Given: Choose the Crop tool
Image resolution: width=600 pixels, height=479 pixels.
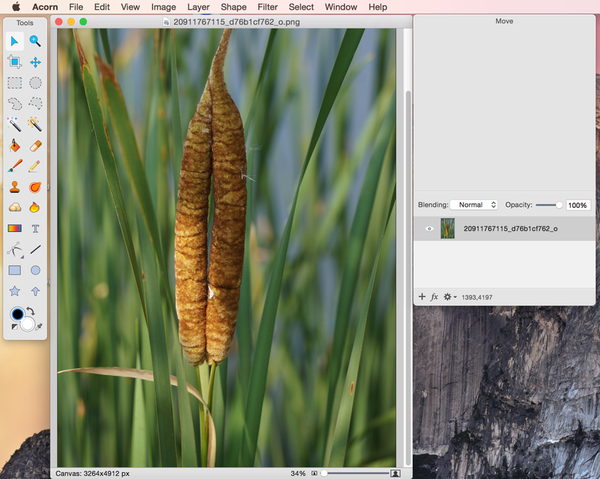Looking at the screenshot, I should pos(15,62).
